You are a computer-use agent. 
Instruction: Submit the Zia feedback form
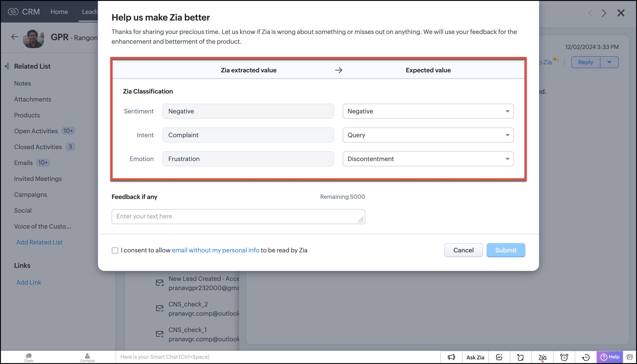pyautogui.click(x=506, y=250)
